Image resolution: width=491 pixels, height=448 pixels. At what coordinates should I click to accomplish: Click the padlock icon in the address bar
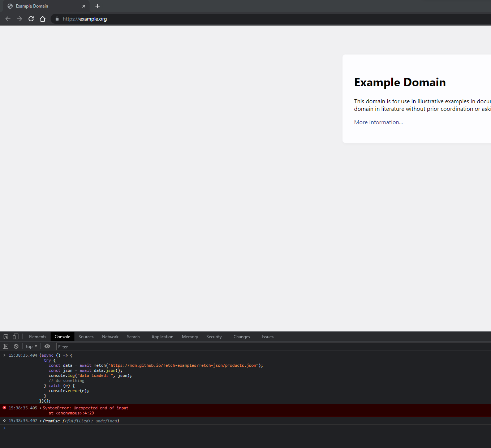(57, 19)
